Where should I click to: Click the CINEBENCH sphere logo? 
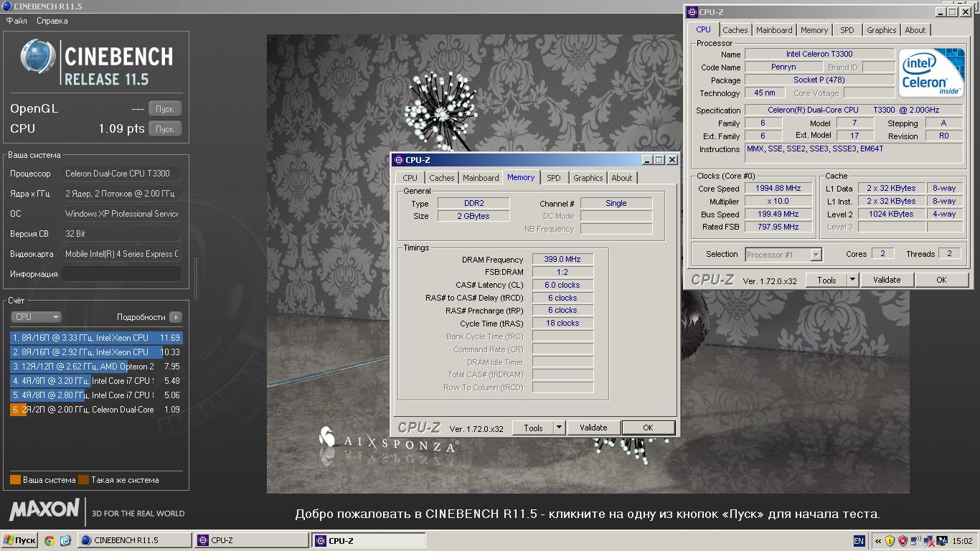point(39,57)
